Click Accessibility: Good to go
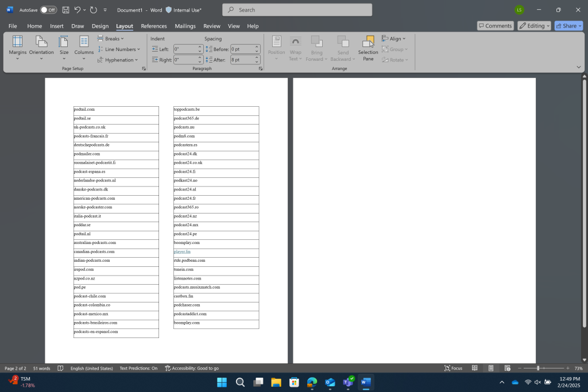The image size is (588, 392). pos(192,368)
